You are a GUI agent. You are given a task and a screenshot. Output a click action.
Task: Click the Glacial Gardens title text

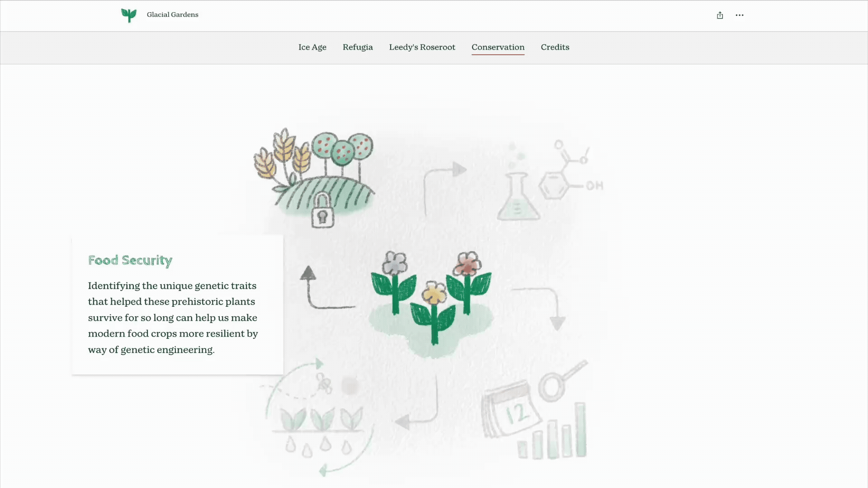click(x=172, y=15)
